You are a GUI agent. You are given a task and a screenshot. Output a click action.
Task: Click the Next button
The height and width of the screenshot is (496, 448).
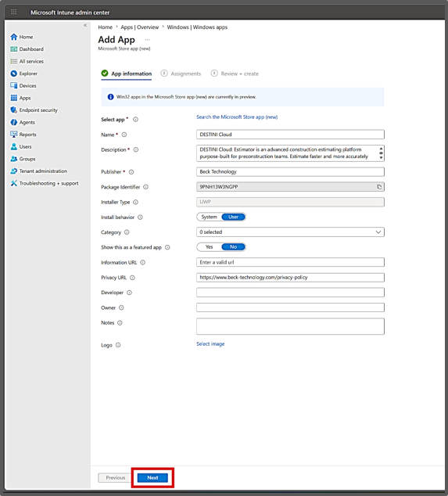click(152, 478)
